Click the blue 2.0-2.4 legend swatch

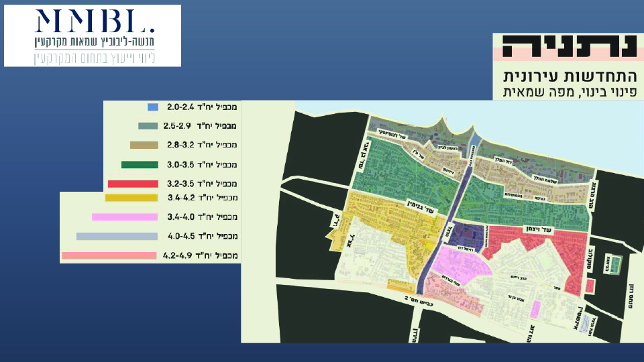[x=152, y=107]
